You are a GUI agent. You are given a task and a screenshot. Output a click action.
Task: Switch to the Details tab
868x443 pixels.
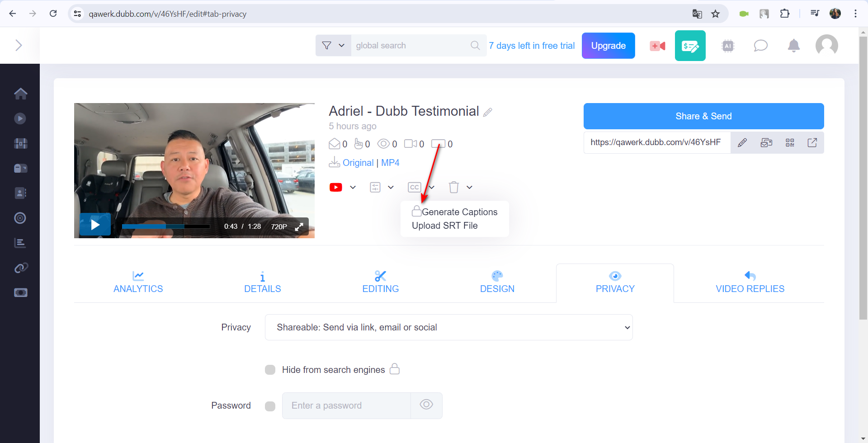point(263,283)
